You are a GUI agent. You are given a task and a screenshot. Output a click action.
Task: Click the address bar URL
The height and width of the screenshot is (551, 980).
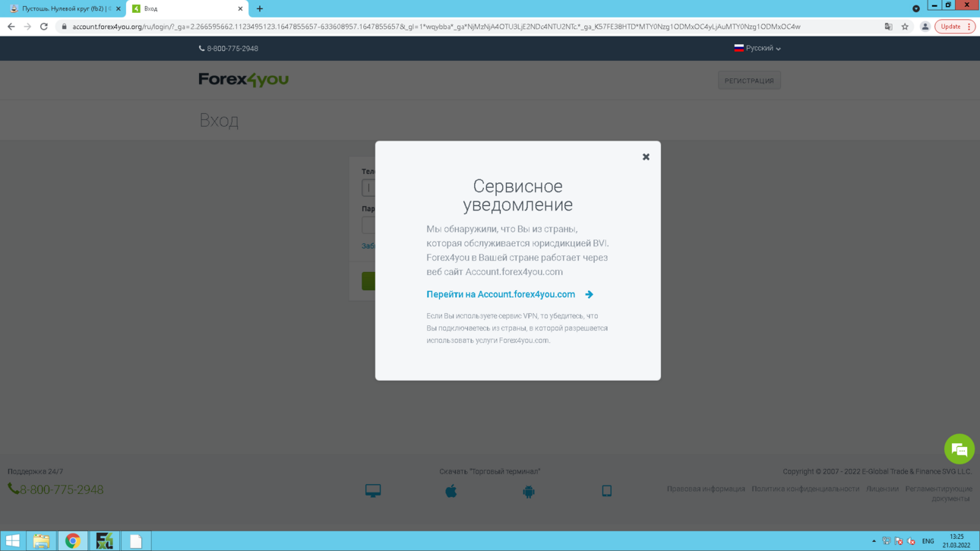436,27
